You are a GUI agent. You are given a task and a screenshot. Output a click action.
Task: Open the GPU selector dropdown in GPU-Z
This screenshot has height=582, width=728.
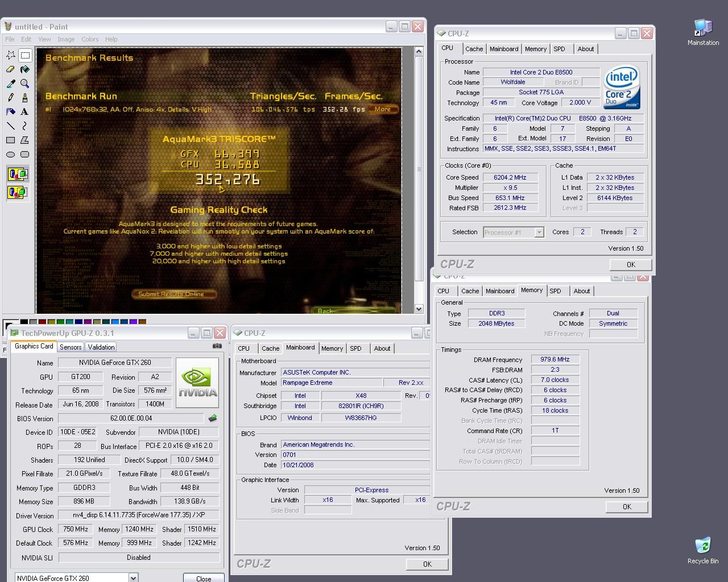[133, 578]
